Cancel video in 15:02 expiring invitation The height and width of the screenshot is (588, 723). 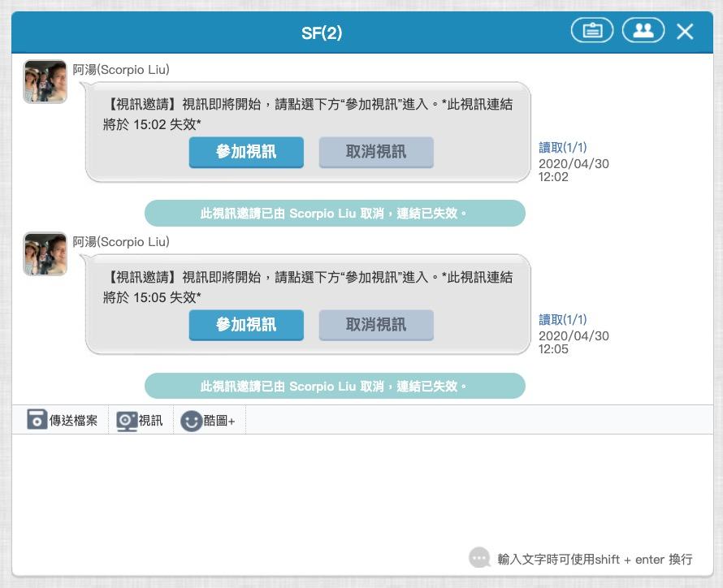pyautogui.click(x=376, y=152)
